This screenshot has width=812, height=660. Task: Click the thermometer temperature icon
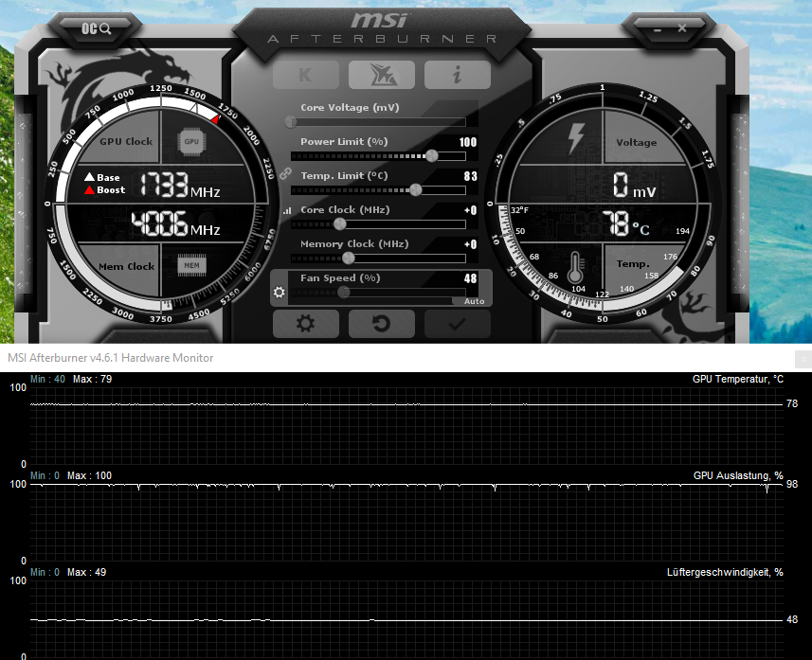coord(575,268)
